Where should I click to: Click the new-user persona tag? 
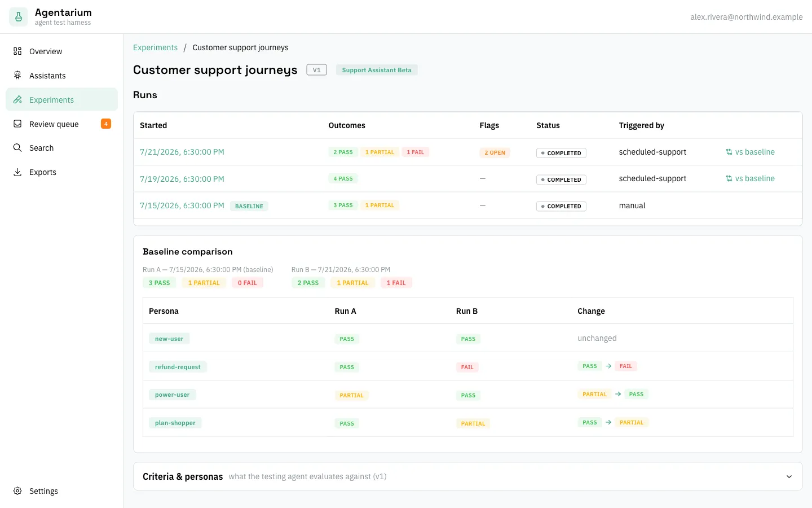[169, 339]
